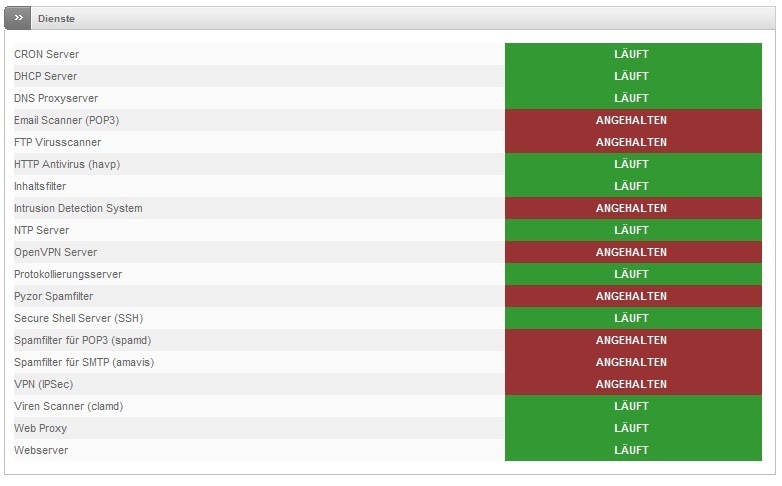Click the red status cell for VPN (IPSec)

[x=631, y=384]
